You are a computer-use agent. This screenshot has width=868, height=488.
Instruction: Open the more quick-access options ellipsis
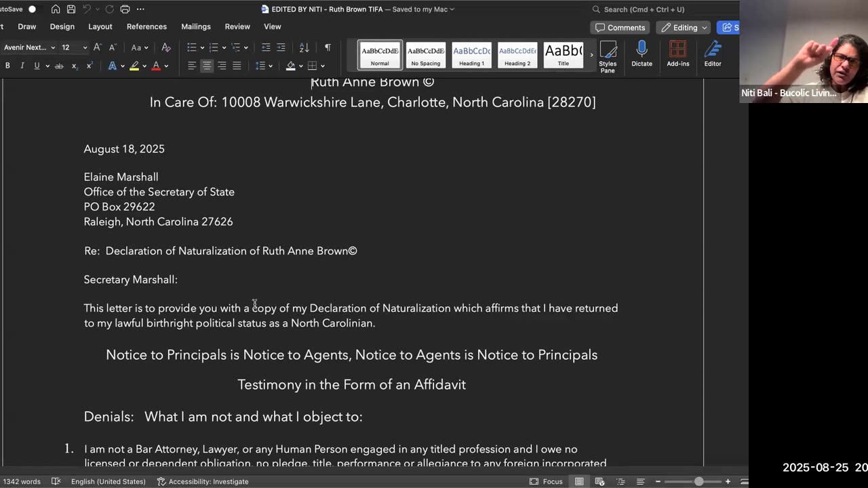pos(140,9)
